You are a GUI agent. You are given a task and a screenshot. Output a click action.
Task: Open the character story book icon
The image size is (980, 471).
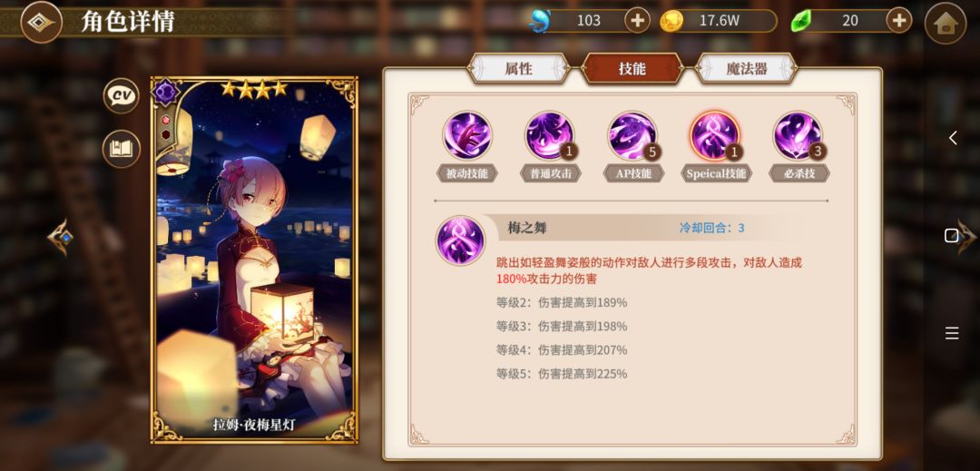[122, 149]
